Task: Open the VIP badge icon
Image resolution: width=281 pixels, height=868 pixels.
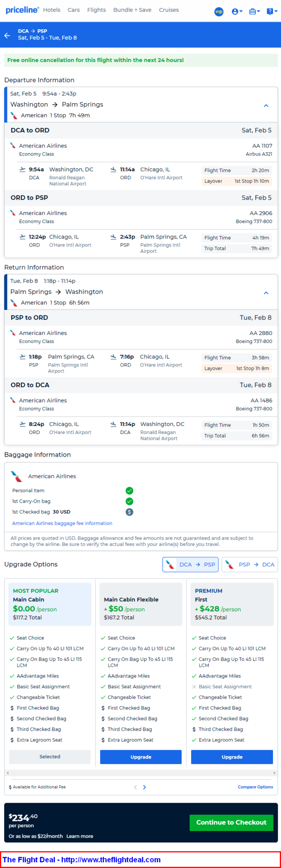Action: [x=219, y=12]
